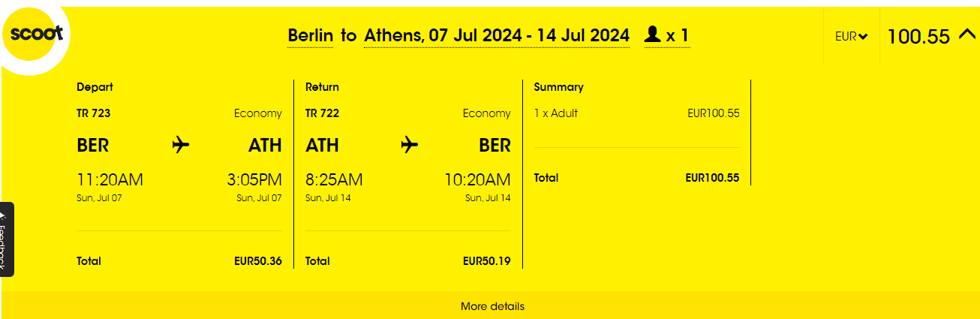
Task: Click the 11:20AM departure time
Action: tap(110, 180)
